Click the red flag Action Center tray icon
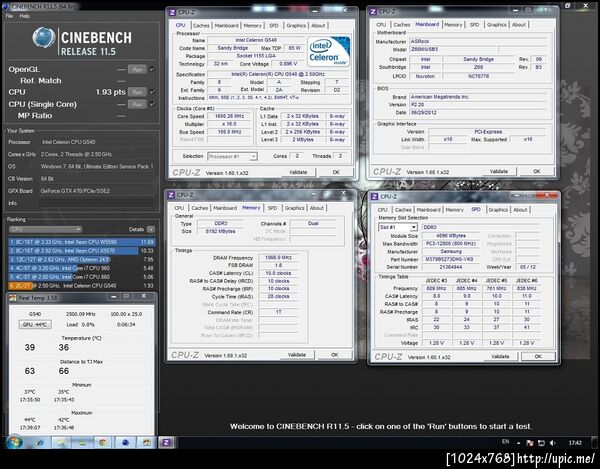Image resolution: width=600 pixels, height=469 pixels. [530, 443]
